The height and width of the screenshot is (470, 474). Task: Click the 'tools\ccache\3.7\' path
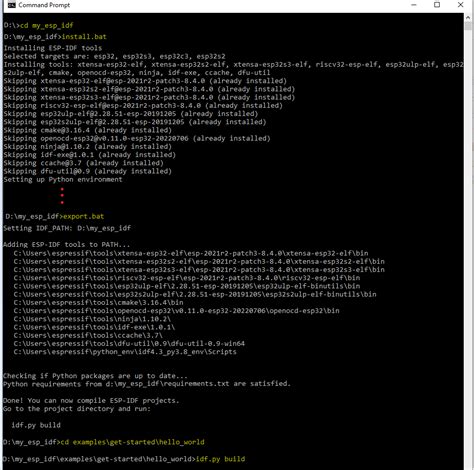coord(88,335)
